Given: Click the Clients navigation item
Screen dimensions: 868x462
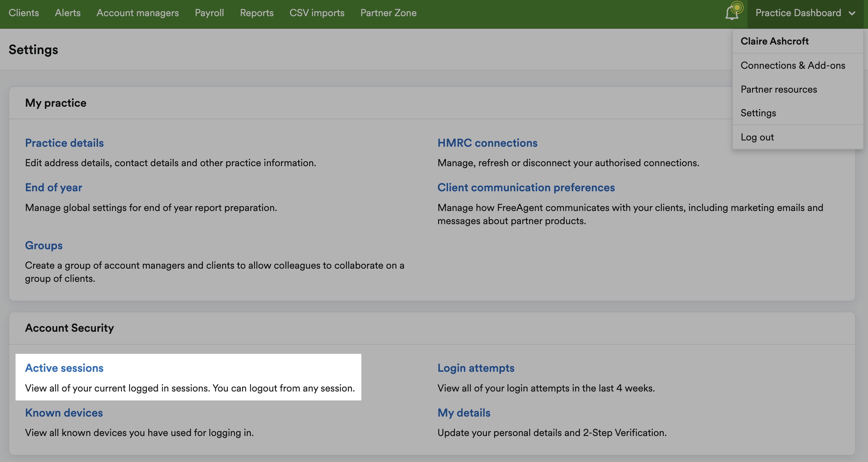Looking at the screenshot, I should coord(24,13).
